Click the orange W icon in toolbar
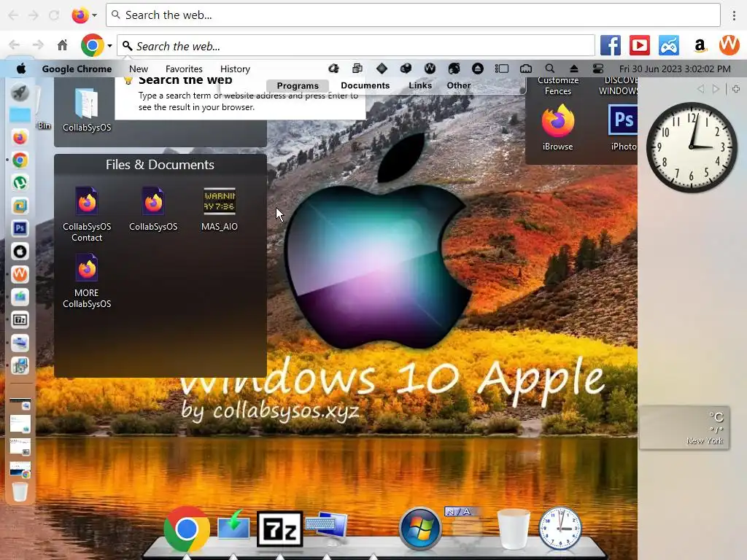 tap(729, 45)
